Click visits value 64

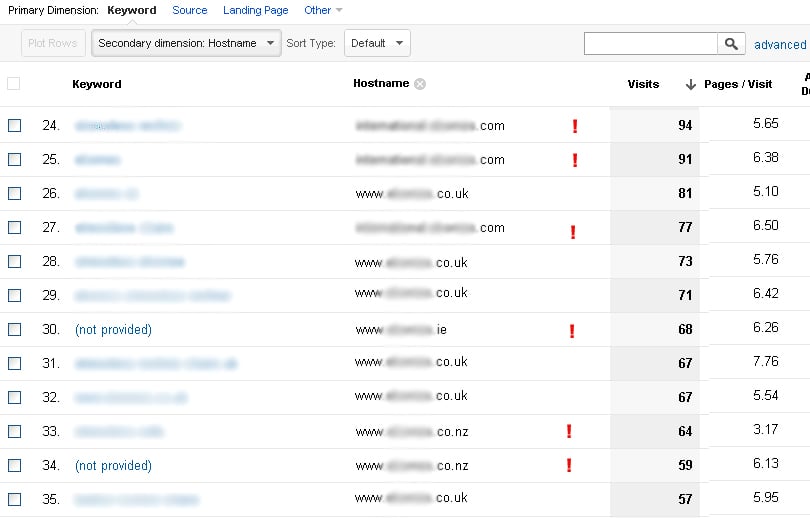coord(685,432)
